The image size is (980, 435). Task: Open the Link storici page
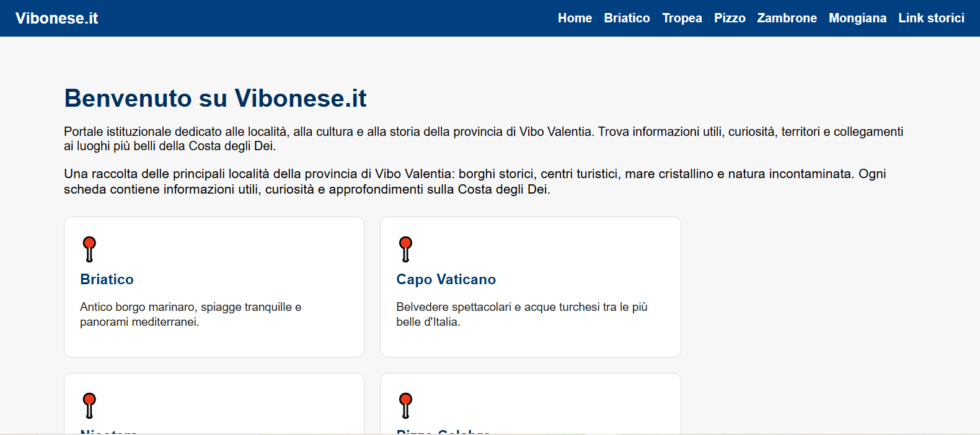pyautogui.click(x=931, y=18)
